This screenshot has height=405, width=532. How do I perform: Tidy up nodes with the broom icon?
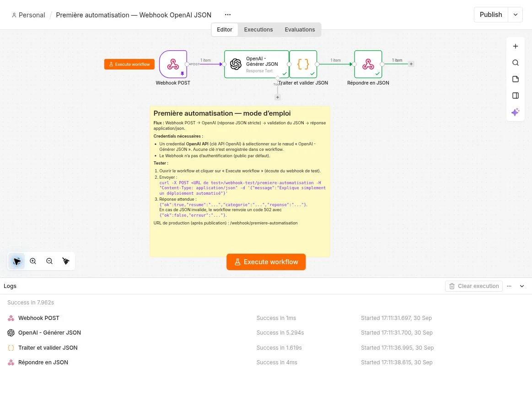[66, 261]
